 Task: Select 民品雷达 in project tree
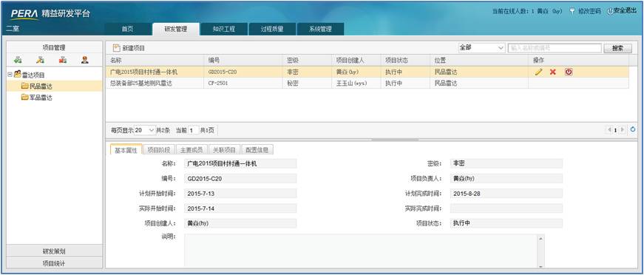pyautogui.click(x=41, y=86)
